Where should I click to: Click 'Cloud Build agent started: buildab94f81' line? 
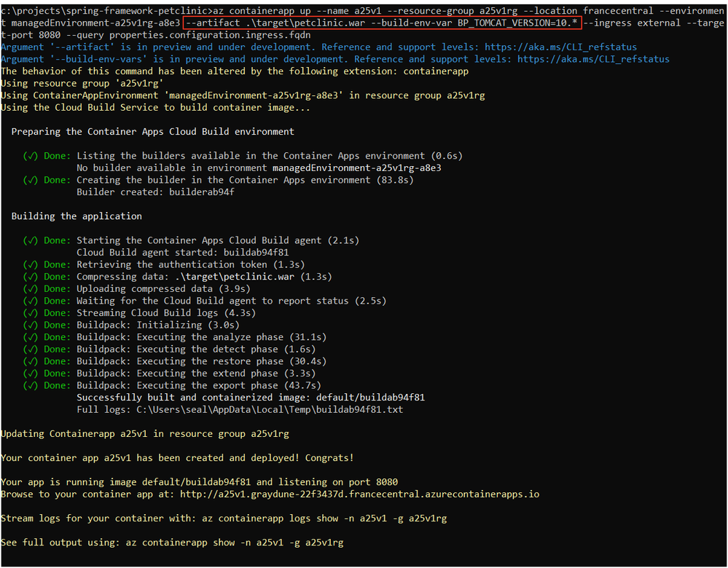[x=182, y=252]
